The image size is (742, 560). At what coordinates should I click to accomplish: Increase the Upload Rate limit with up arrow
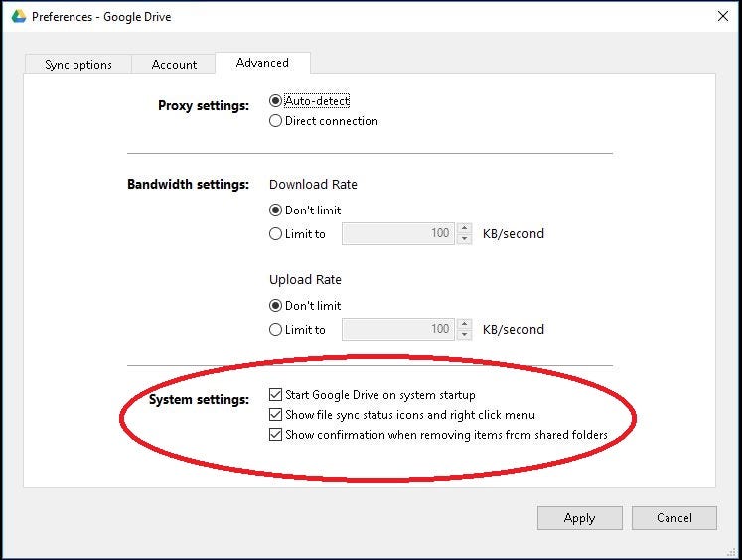click(464, 324)
